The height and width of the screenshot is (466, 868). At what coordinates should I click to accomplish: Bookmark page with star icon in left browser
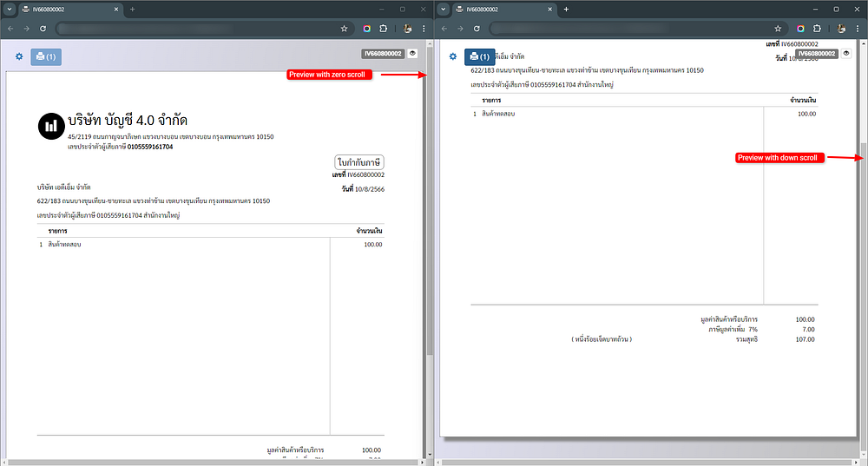pyautogui.click(x=345, y=29)
